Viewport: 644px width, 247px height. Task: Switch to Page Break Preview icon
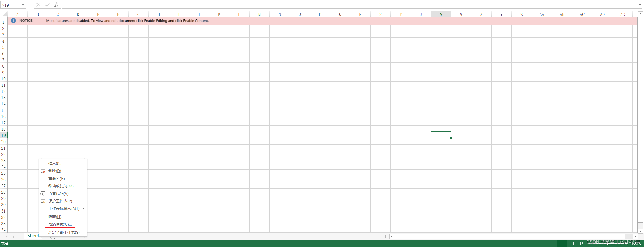pos(582,243)
